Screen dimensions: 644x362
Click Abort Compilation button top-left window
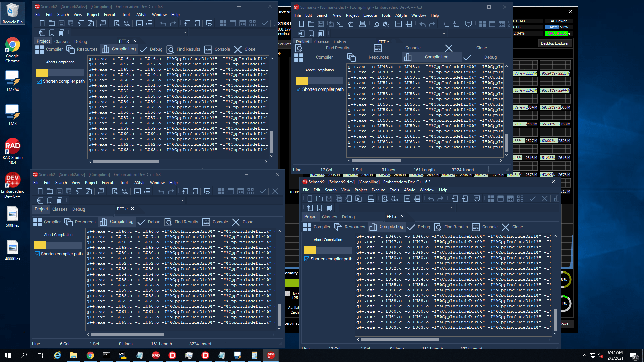coord(59,62)
